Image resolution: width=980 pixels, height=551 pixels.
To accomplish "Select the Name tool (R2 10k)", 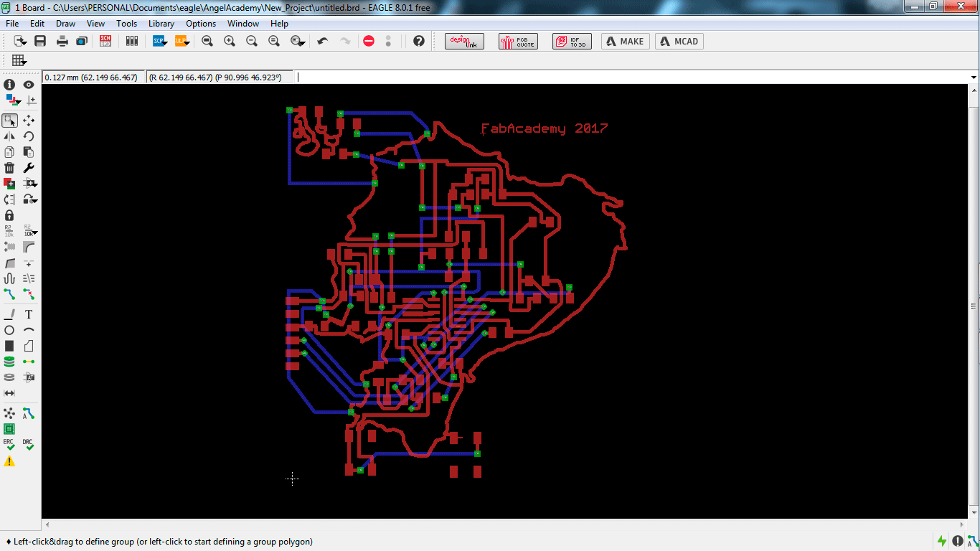I will (9, 231).
